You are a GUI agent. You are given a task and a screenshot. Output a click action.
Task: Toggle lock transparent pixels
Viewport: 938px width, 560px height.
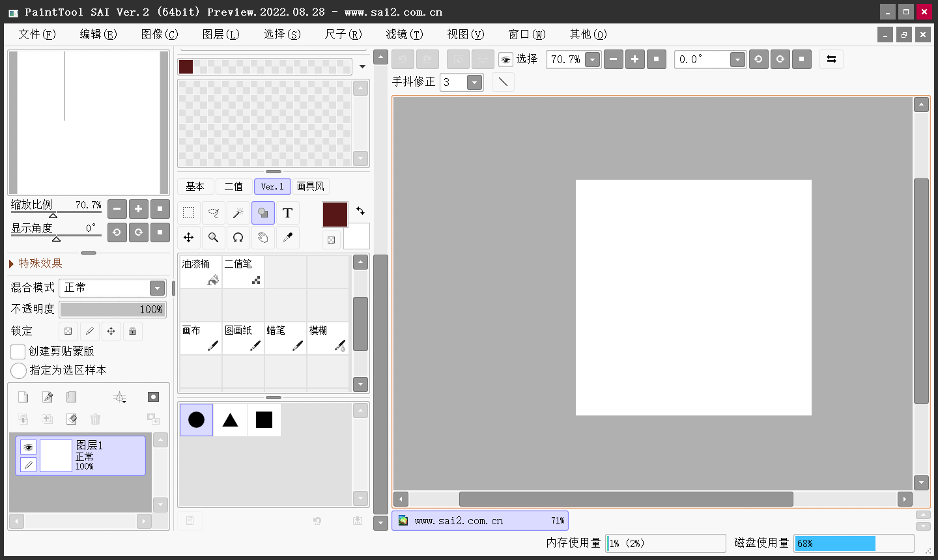[x=68, y=331]
